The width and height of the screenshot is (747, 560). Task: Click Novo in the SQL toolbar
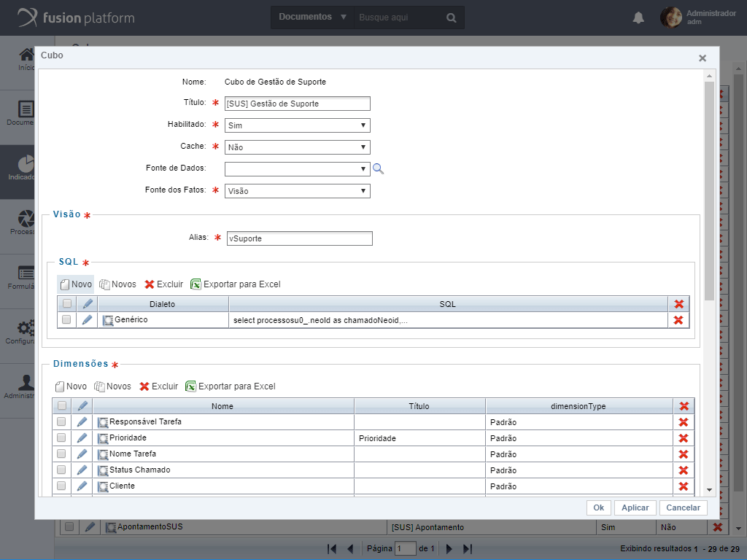76,284
